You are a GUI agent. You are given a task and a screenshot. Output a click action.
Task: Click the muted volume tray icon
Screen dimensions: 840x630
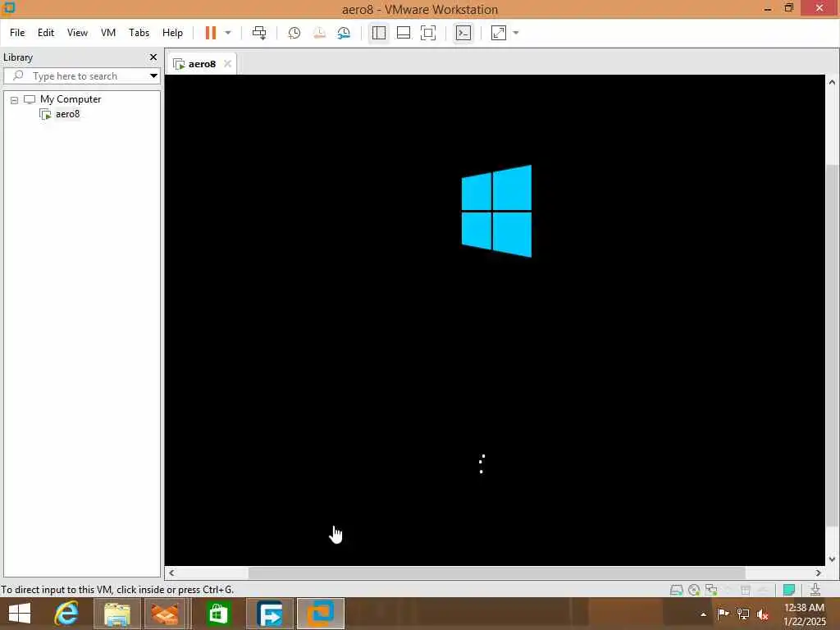[x=763, y=614]
